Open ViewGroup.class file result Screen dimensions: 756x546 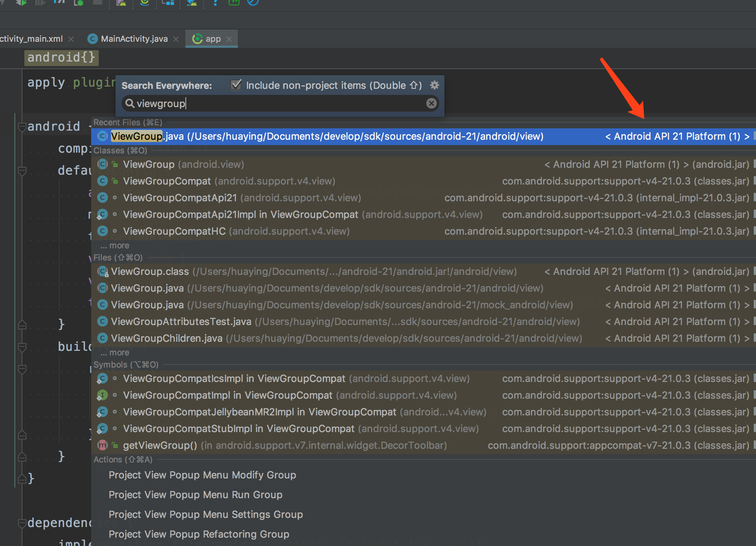tap(150, 271)
